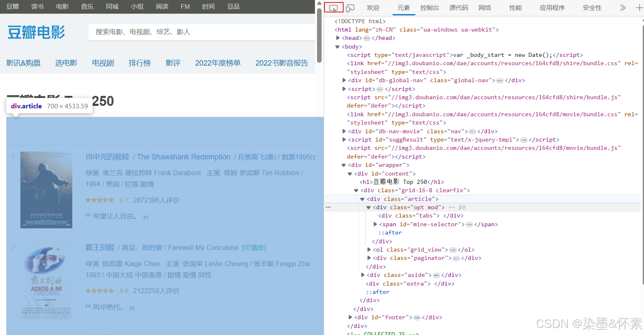Click the page vertical scrollbar thumb
The image size is (644, 335).
[319, 35]
